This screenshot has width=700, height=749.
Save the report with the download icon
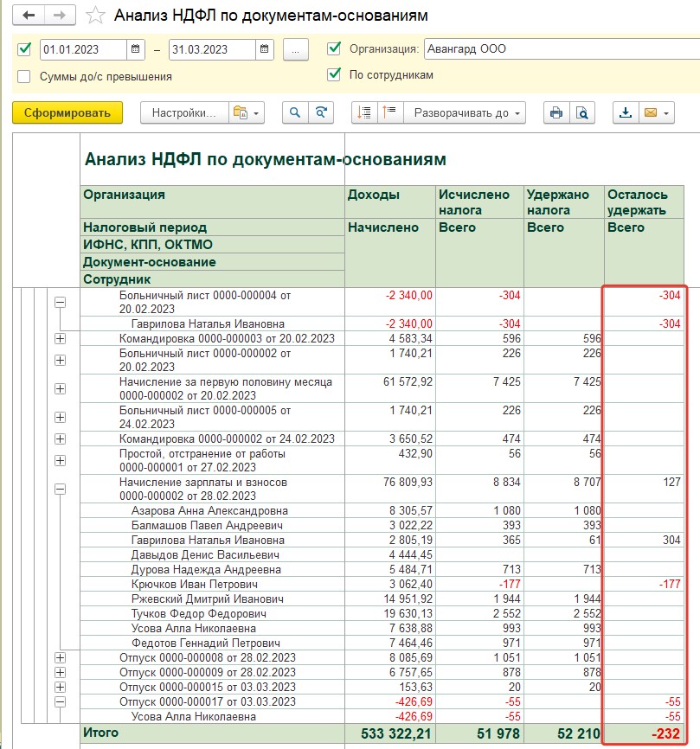(626, 113)
